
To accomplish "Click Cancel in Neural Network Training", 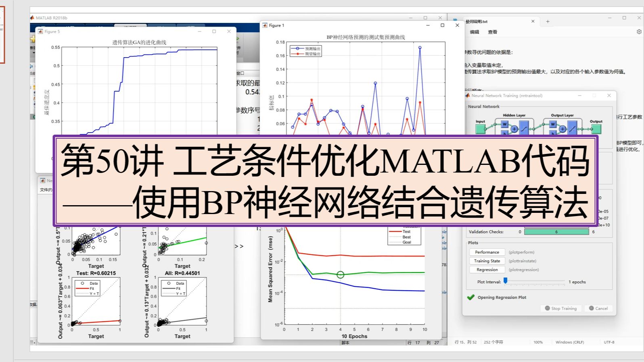I will point(598,308).
